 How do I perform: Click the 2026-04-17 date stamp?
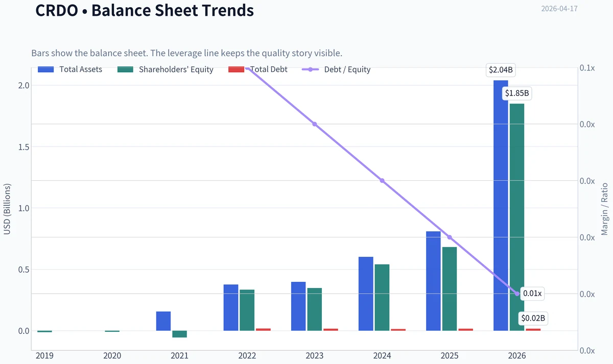tap(559, 9)
